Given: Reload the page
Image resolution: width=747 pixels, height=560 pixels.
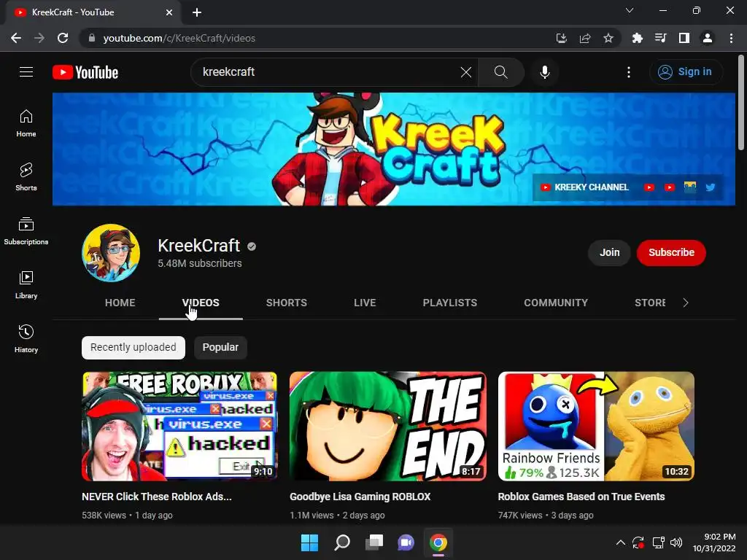Looking at the screenshot, I should (x=63, y=38).
